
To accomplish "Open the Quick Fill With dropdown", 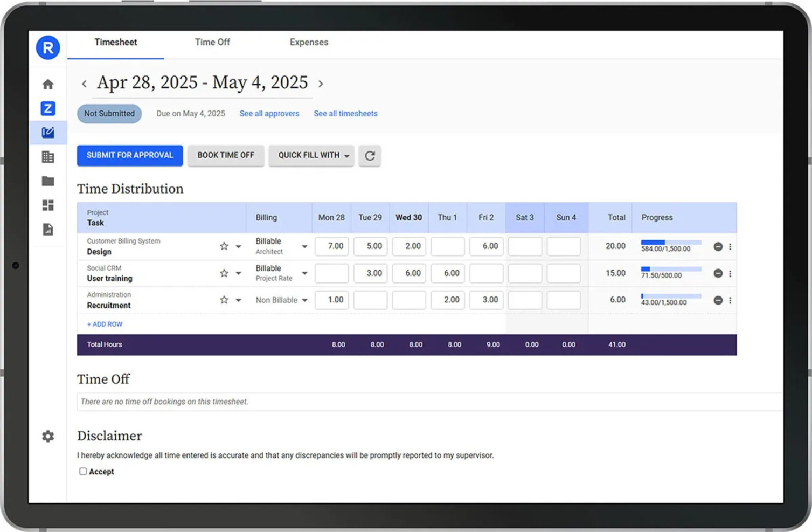I will (x=311, y=155).
